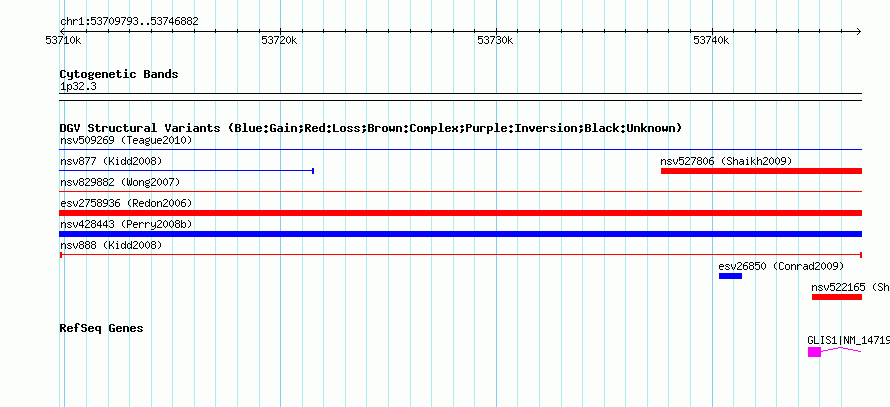Select the nsv428443 thick blue bar
Screen dimensions: 890x407
(x=461, y=234)
